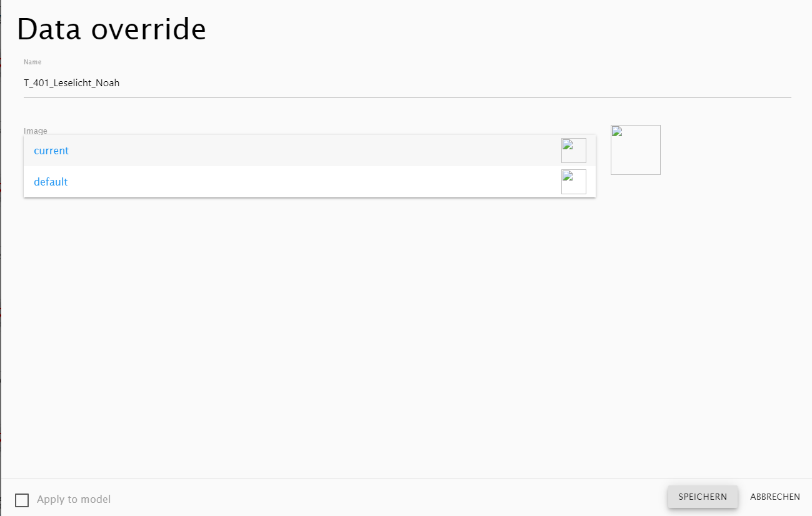Click the broken image icon inside the large preview
The width and height of the screenshot is (812, 516).
[x=617, y=132]
